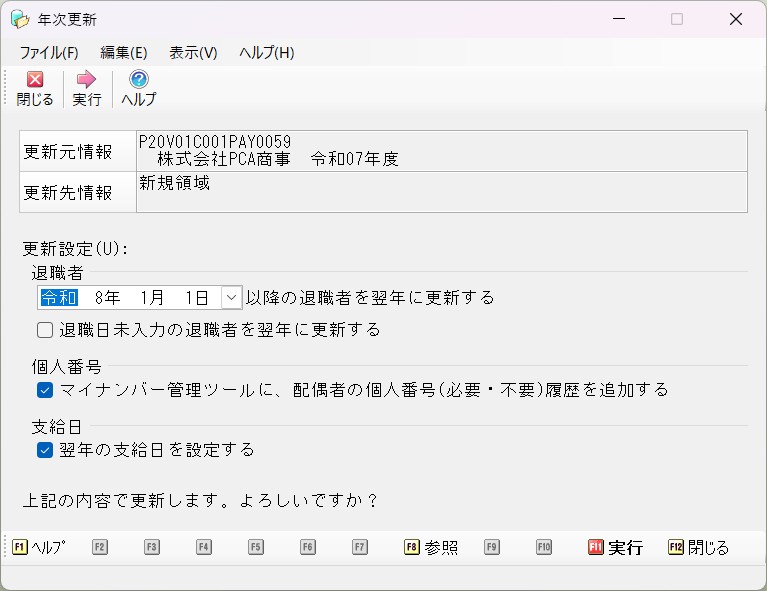Image resolution: width=767 pixels, height=591 pixels.
Task: Open the 編集(E) menu
Action: click(x=124, y=52)
